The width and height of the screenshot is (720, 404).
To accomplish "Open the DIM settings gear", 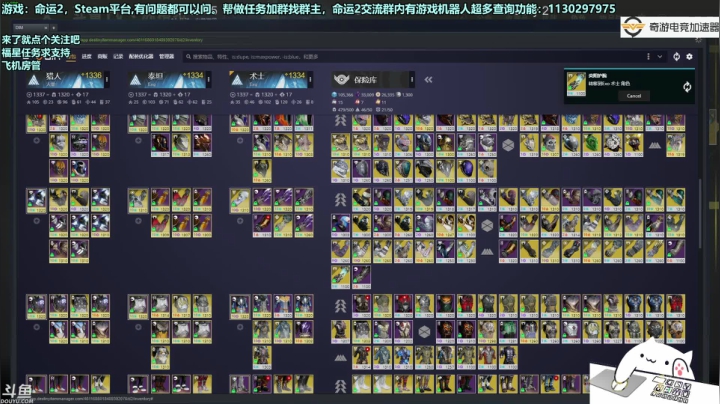I will [689, 56].
